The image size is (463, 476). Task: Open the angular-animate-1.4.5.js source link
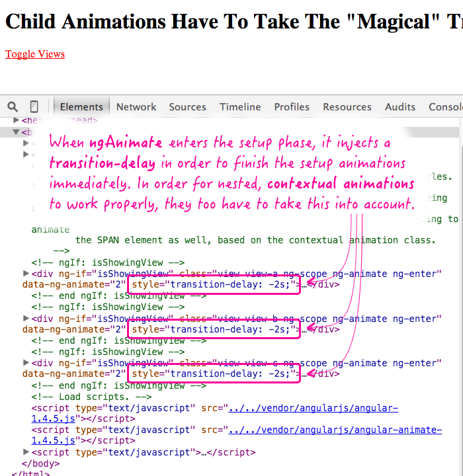[335, 430]
